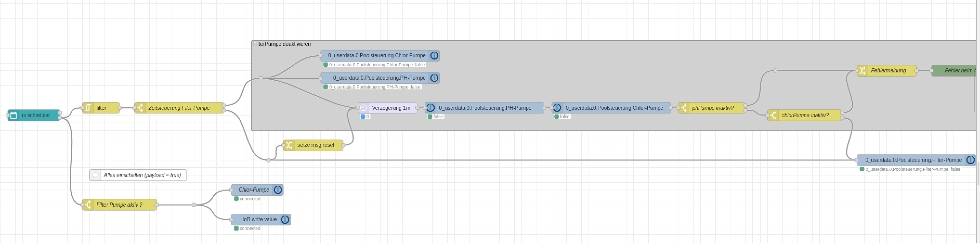Select the green Fehler beim node
This screenshot has width=980, height=243.
pyautogui.click(x=954, y=71)
